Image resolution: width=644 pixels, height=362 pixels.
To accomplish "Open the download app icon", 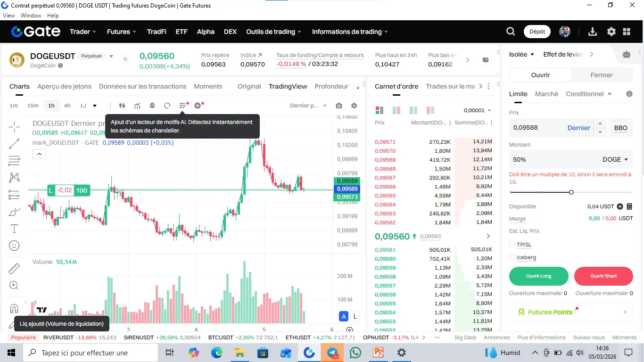I will 593,32.
